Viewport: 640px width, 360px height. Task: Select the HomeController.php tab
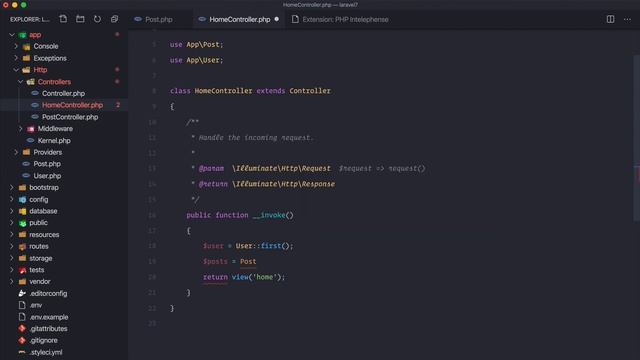[240, 19]
